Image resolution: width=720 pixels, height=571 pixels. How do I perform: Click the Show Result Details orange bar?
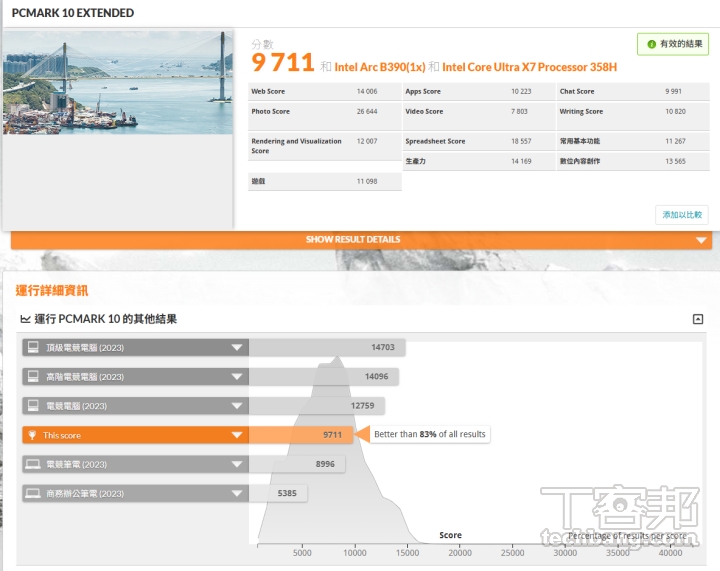pyautogui.click(x=353, y=240)
